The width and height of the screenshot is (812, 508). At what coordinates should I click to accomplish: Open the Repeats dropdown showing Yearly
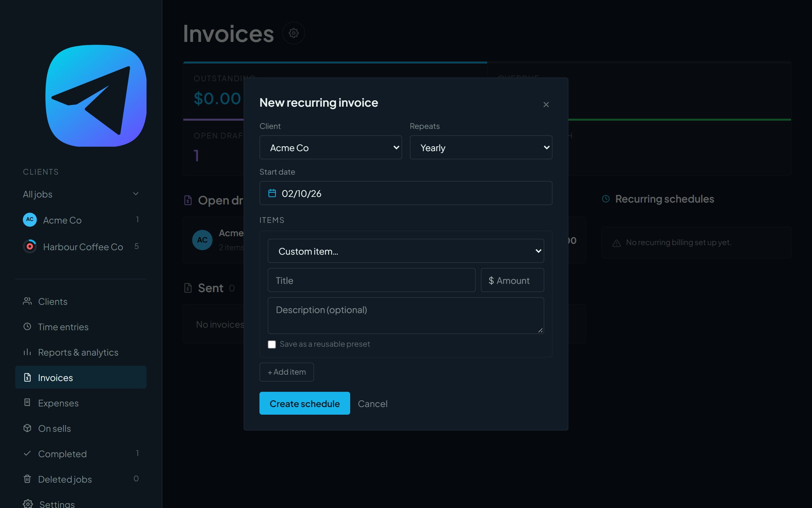click(481, 148)
